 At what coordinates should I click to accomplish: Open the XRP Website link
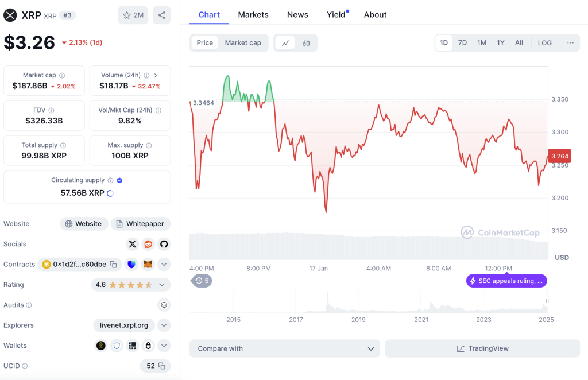point(84,224)
